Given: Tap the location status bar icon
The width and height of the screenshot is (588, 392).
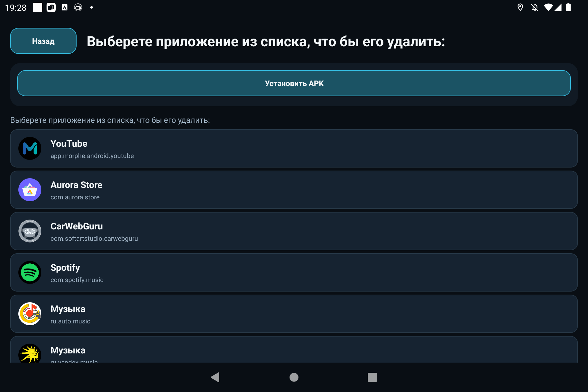Looking at the screenshot, I should click(520, 7).
